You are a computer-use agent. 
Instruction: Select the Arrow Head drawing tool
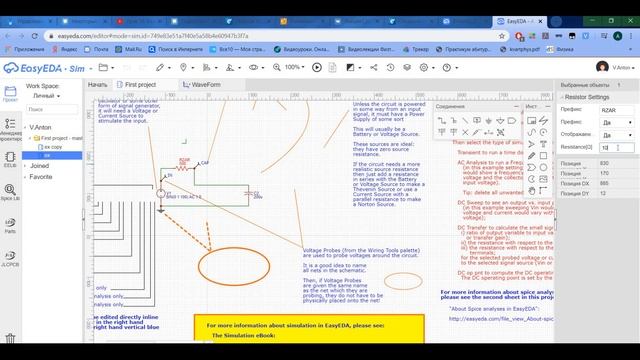[531, 144]
